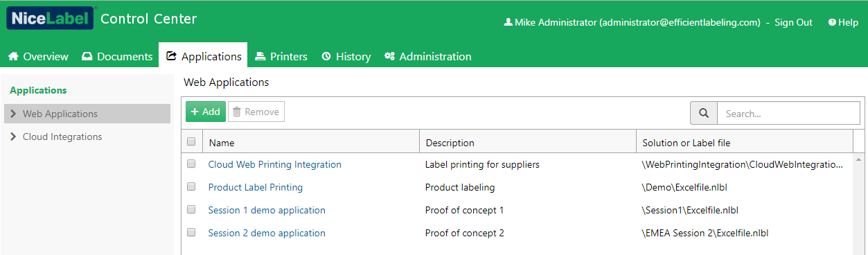Check the Product Label Printing checkbox
Screen dimensions: 868x255
coord(191,187)
